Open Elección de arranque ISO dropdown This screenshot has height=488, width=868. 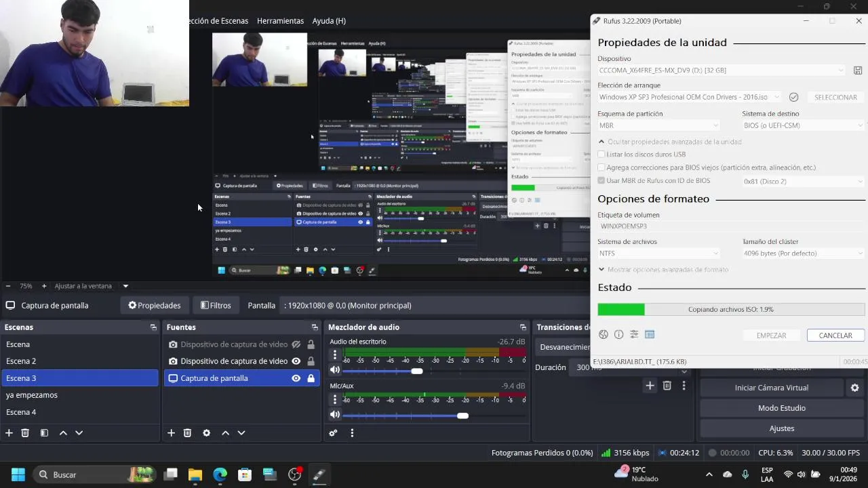(x=690, y=97)
